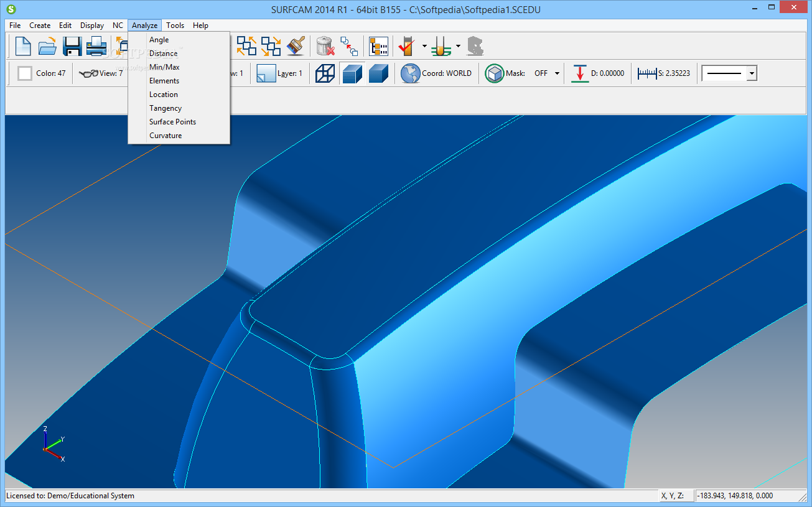812x507 pixels.
Task: Click the Mask: label text
Action: point(516,73)
